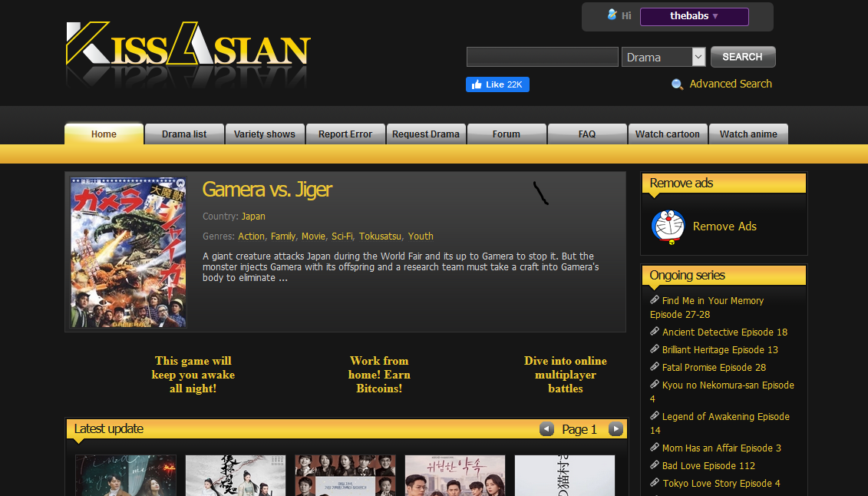Open the second Latest update drama thumbnail
The image size is (868, 496).
click(236, 475)
